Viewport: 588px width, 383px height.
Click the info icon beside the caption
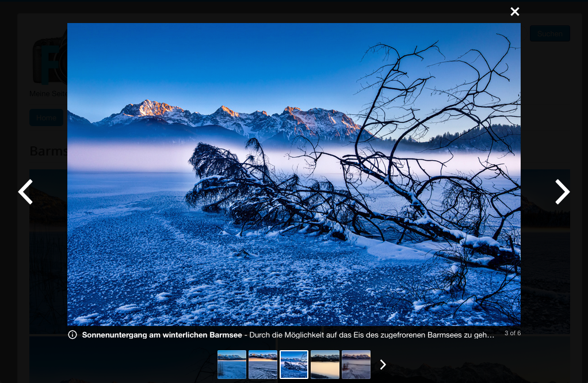tap(72, 335)
